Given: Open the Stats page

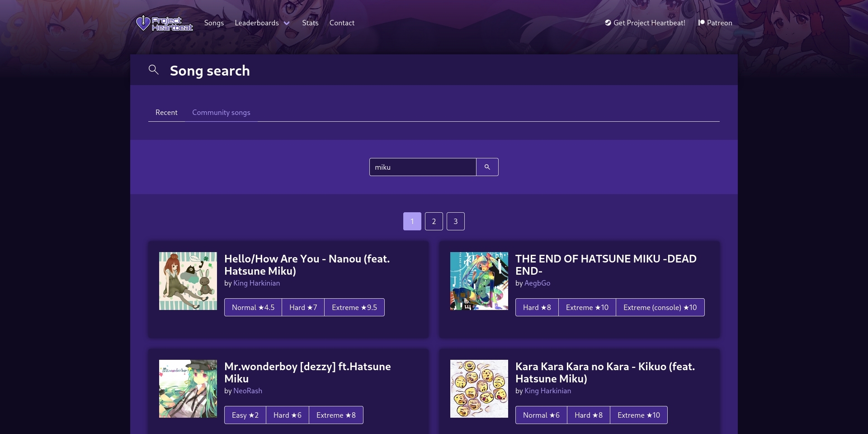Looking at the screenshot, I should (x=310, y=23).
